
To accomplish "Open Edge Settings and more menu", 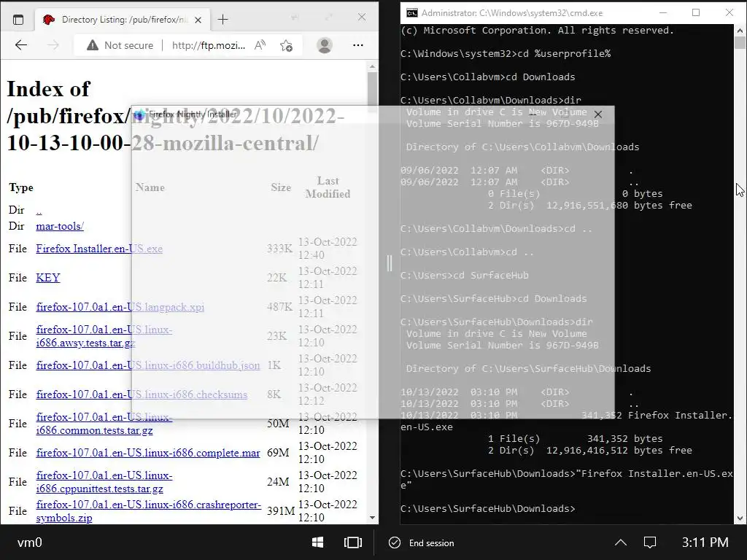I will (357, 45).
